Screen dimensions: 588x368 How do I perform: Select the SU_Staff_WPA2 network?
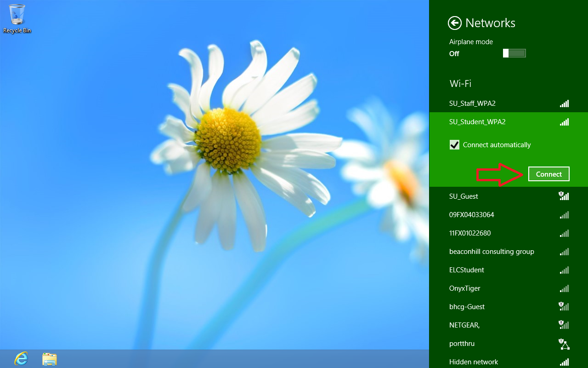[472, 104]
